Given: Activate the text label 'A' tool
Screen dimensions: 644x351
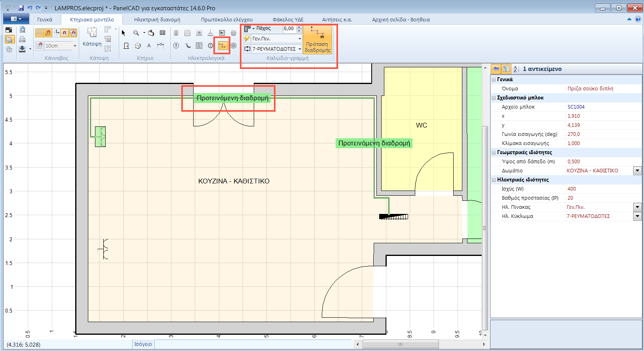Looking at the screenshot, I should 149,46.
